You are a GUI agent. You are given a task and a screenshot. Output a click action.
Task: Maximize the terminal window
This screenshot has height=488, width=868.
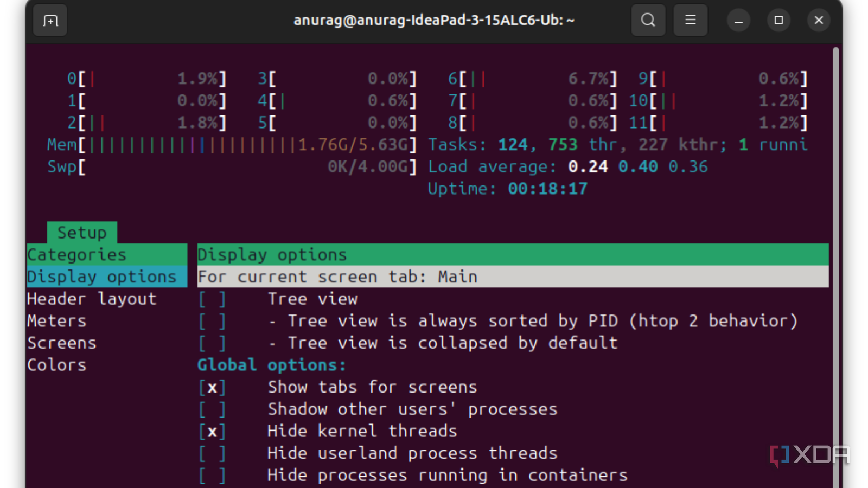pyautogui.click(x=778, y=21)
